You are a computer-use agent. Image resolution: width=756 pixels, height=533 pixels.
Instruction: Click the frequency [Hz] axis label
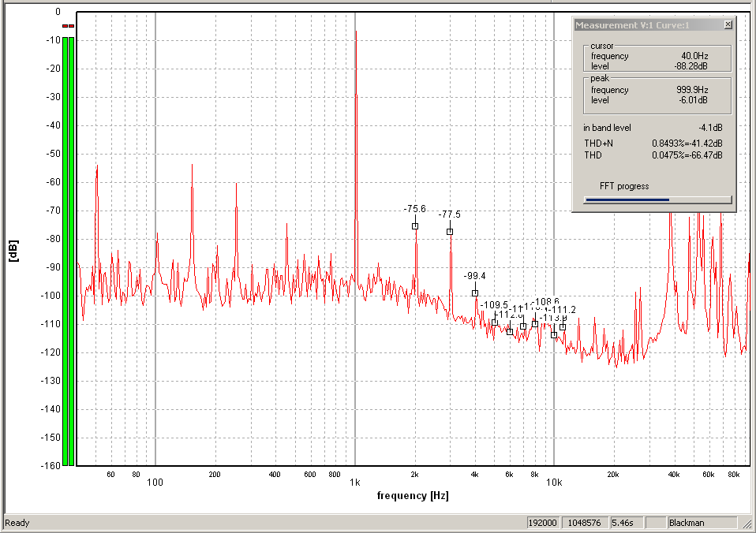413,496
